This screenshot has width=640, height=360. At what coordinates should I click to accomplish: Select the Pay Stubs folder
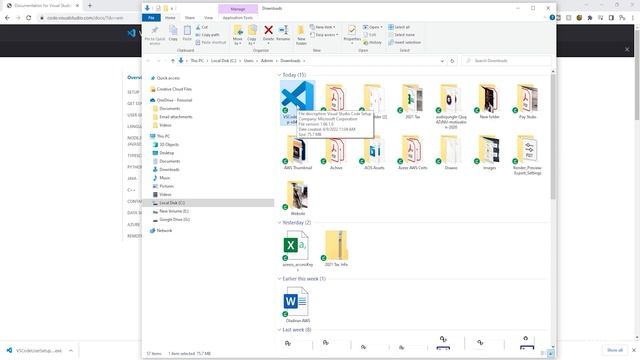click(527, 101)
